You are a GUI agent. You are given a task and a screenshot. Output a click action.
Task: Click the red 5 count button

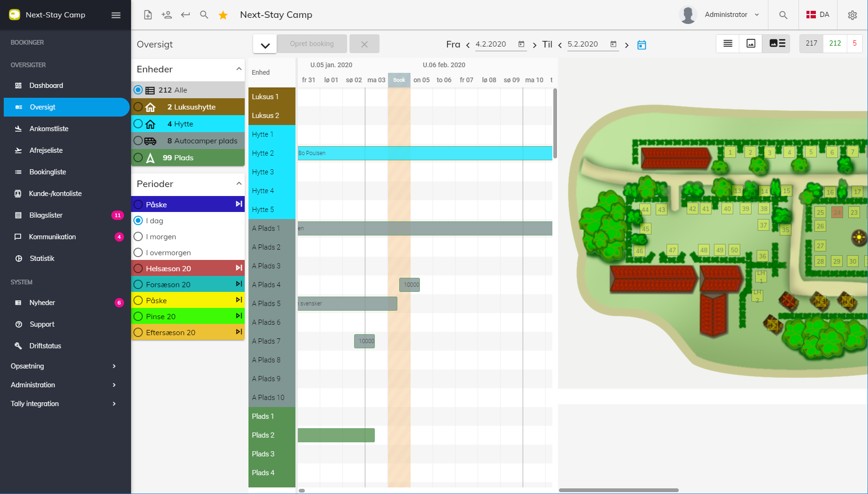(x=854, y=43)
